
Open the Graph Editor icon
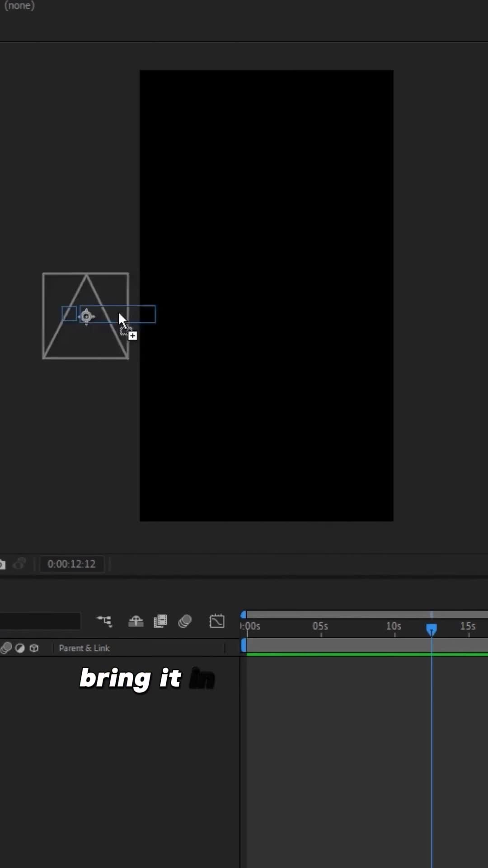[217, 621]
